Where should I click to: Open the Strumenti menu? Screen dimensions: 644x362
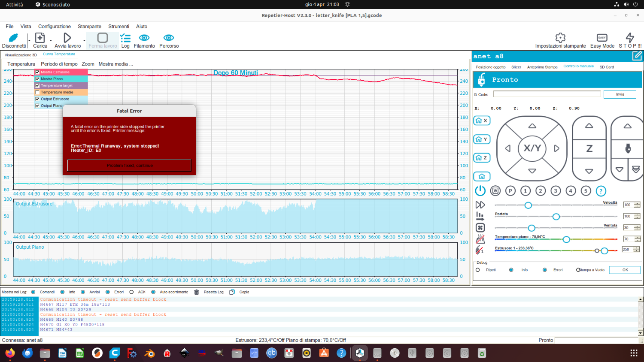[x=118, y=27]
